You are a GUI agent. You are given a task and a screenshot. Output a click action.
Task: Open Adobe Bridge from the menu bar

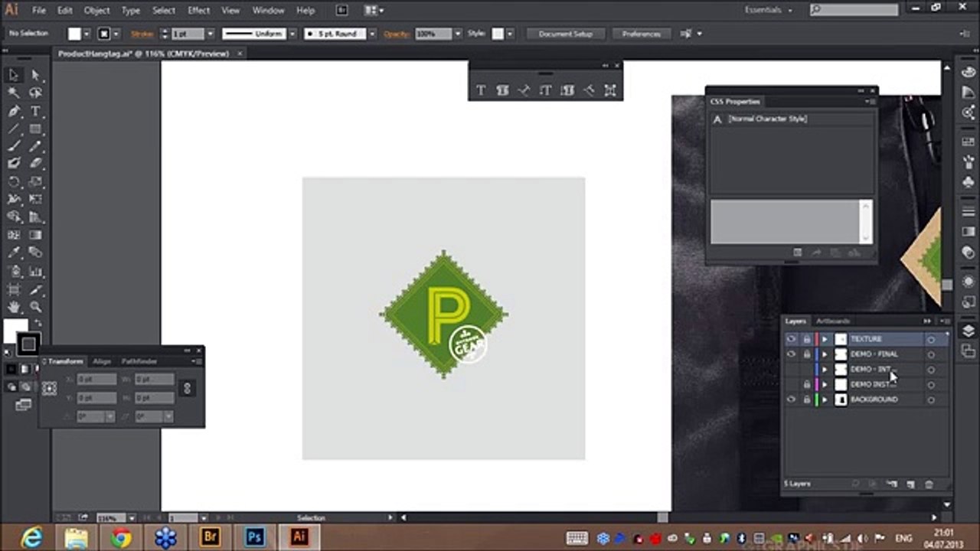(x=341, y=10)
